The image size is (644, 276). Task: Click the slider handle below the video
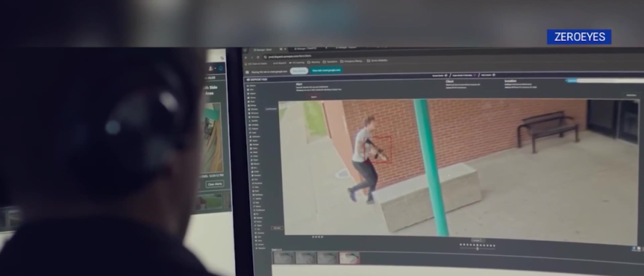coord(477,249)
